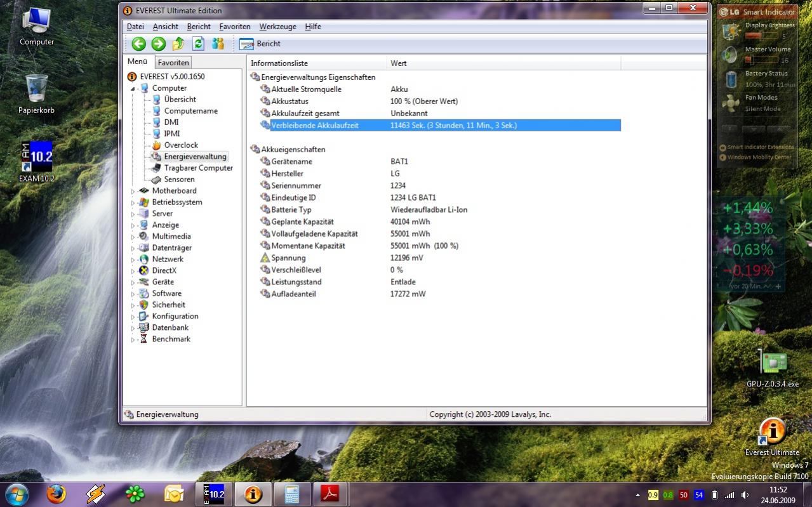Click the Software tree icon
This screenshot has width=812, height=507.
(144, 293)
